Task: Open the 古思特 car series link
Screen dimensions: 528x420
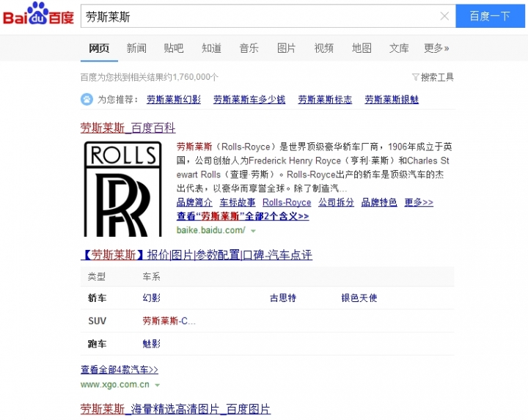Action: point(283,298)
